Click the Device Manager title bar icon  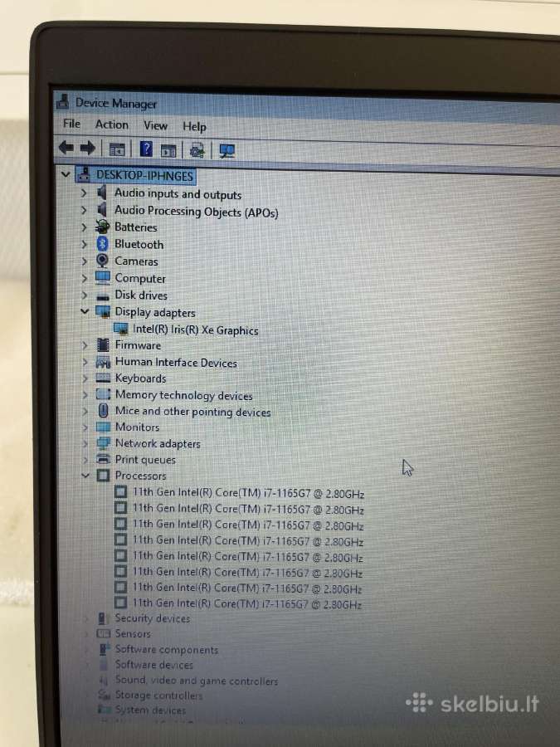pos(63,101)
